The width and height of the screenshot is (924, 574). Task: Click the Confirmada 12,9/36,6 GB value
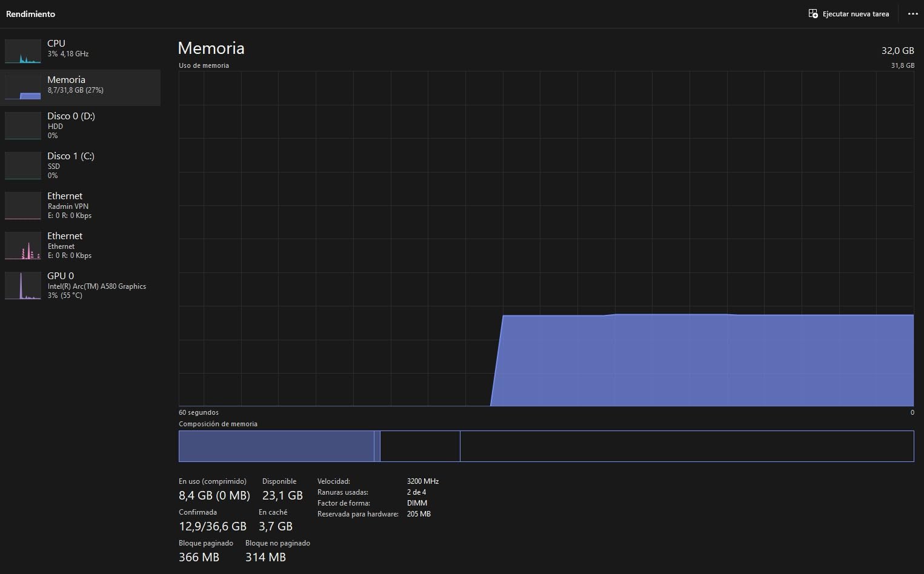coord(213,526)
